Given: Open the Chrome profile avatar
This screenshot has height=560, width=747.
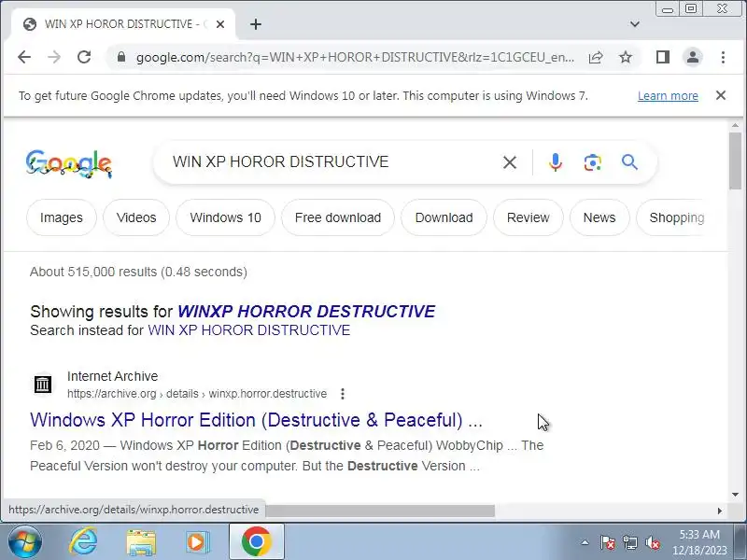Looking at the screenshot, I should coord(693,57).
